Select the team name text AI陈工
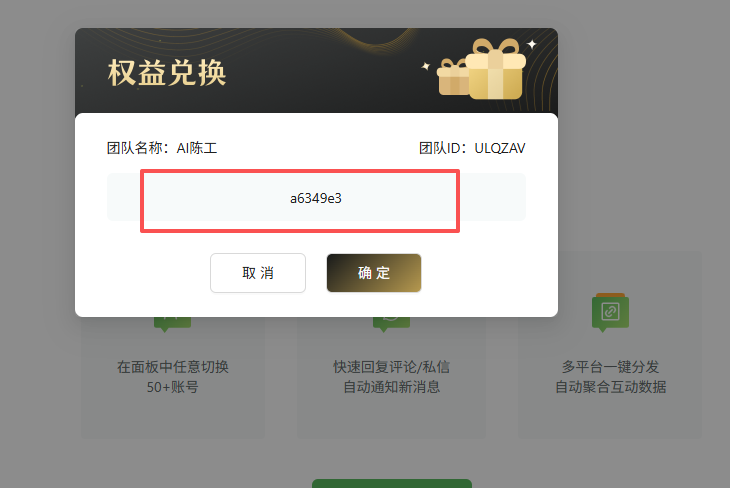 196,148
